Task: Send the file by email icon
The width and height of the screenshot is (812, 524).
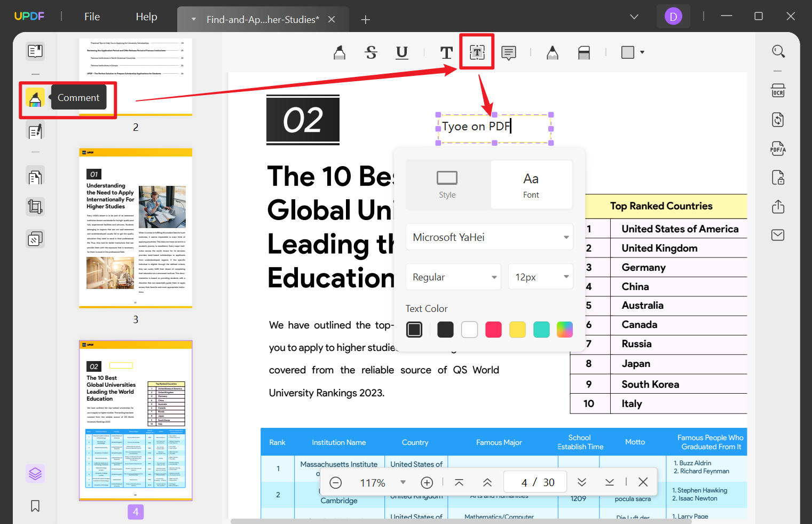Action: 778,235
